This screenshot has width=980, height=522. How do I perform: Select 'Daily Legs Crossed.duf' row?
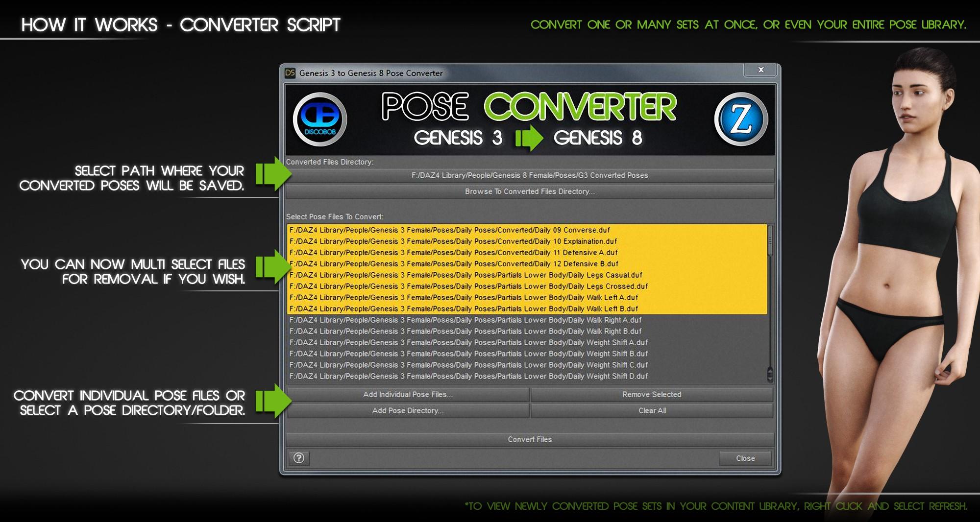click(527, 286)
